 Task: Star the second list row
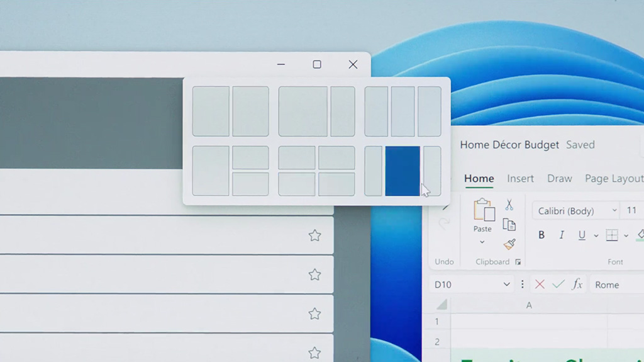[x=314, y=274]
